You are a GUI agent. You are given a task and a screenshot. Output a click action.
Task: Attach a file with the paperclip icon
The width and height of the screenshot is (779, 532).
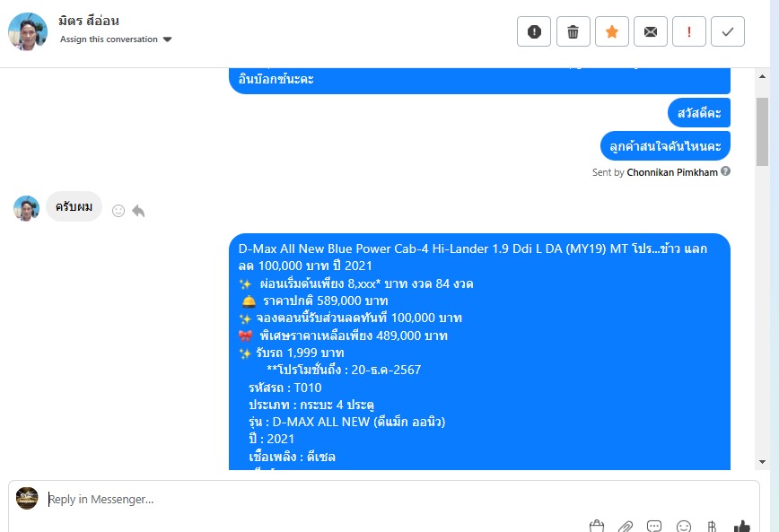tap(626, 527)
